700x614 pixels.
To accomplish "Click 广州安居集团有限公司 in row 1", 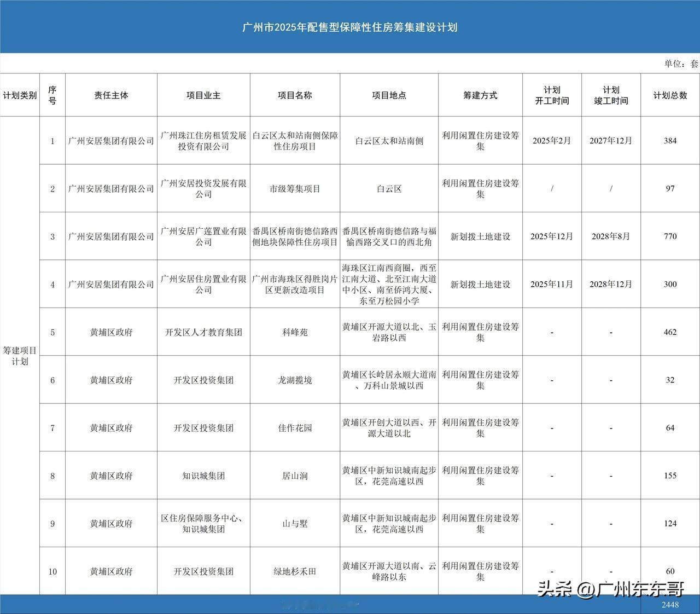I will tap(111, 141).
